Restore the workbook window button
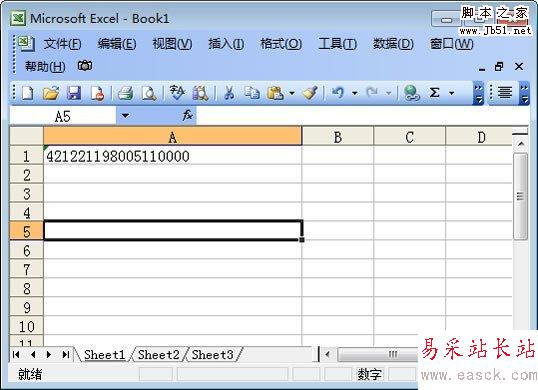Screen dimensions: 538x390 point(499,66)
